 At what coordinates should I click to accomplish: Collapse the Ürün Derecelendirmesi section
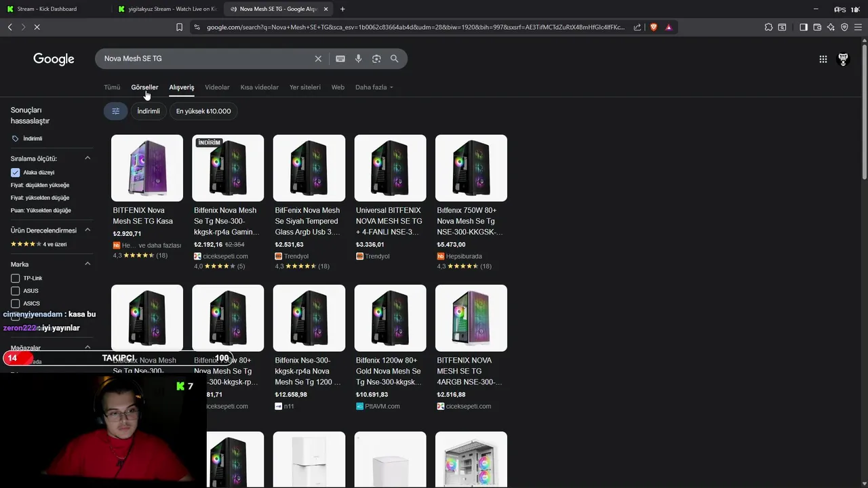pyautogui.click(x=87, y=230)
